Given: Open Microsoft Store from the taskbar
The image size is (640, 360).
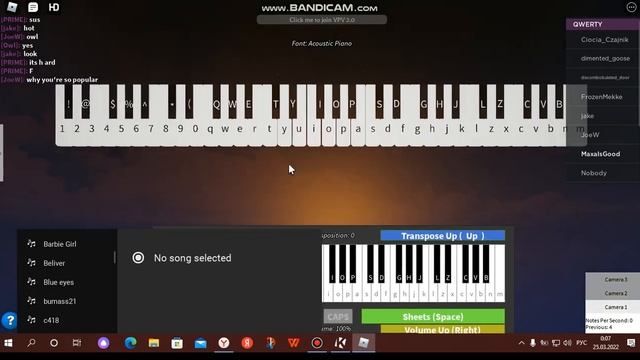Looking at the screenshot, I should pos(177,343).
